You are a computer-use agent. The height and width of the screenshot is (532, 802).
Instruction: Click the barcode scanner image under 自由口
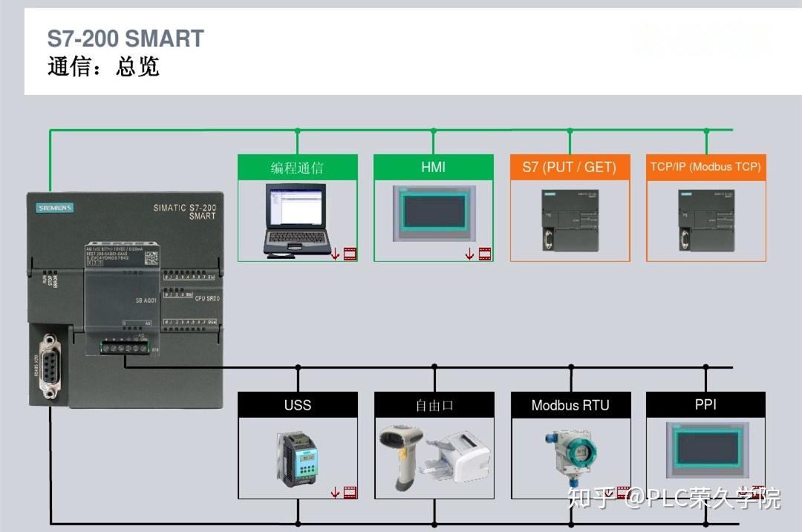click(402, 456)
